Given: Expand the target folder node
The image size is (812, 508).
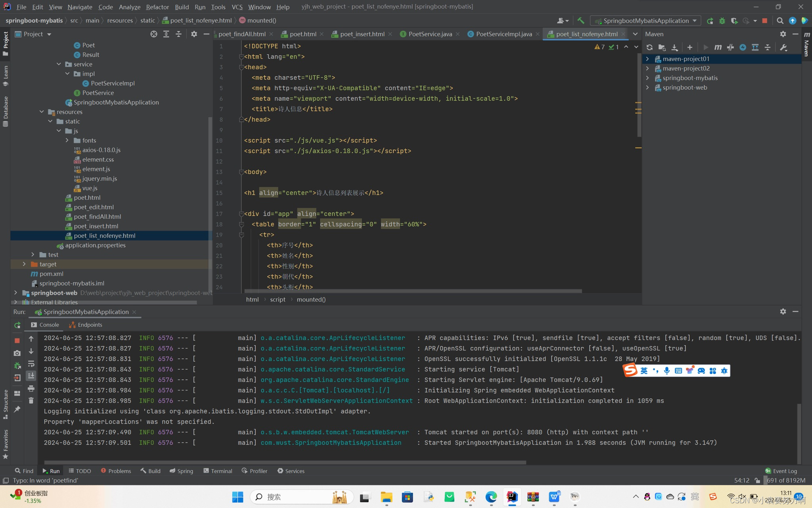Looking at the screenshot, I should pos(24,264).
